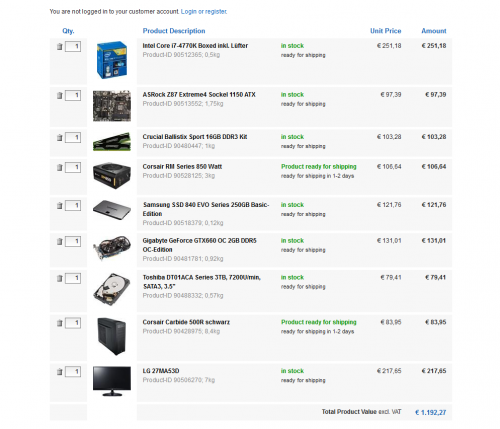Delete the Intel Core i7-4770K from cart

[x=60, y=47]
